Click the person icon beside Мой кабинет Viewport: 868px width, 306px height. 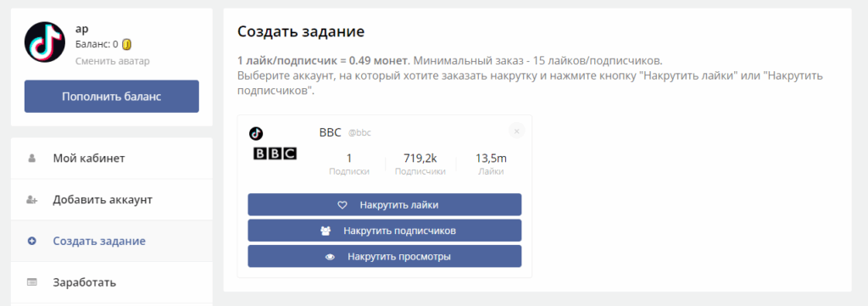pos(31,159)
